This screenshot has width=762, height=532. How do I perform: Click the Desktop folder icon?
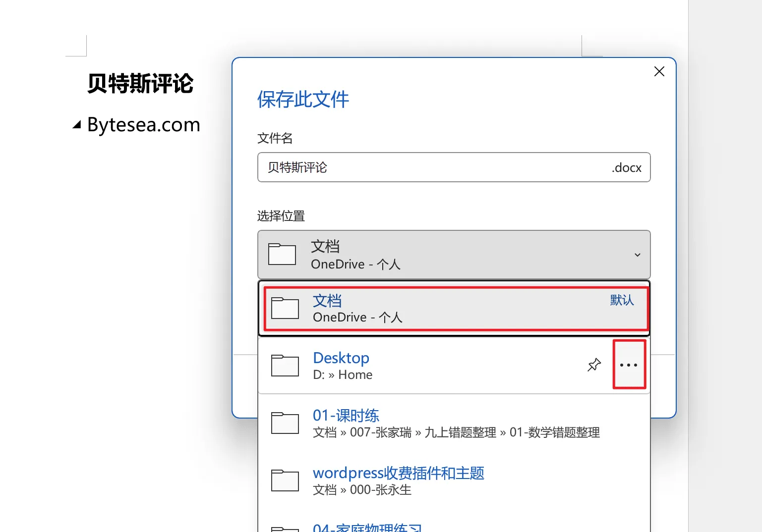pos(285,366)
